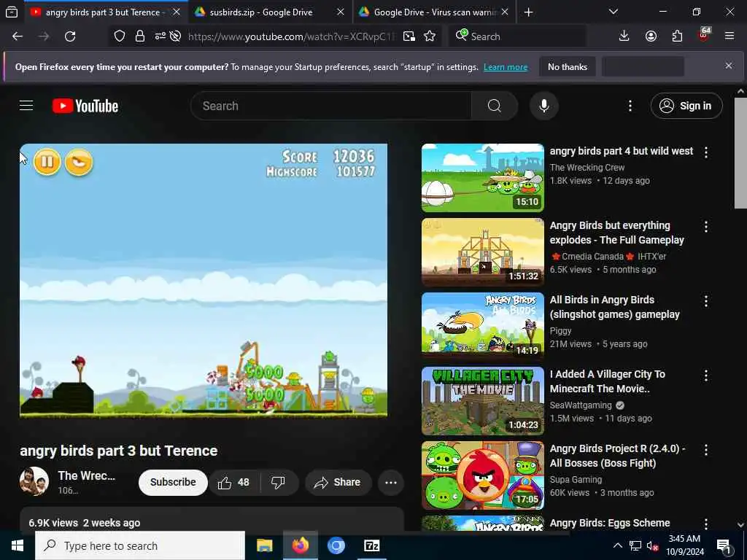Image resolution: width=747 pixels, height=560 pixels.
Task: Click the Firefox toolbar Search box
Action: pyautogui.click(x=518, y=36)
